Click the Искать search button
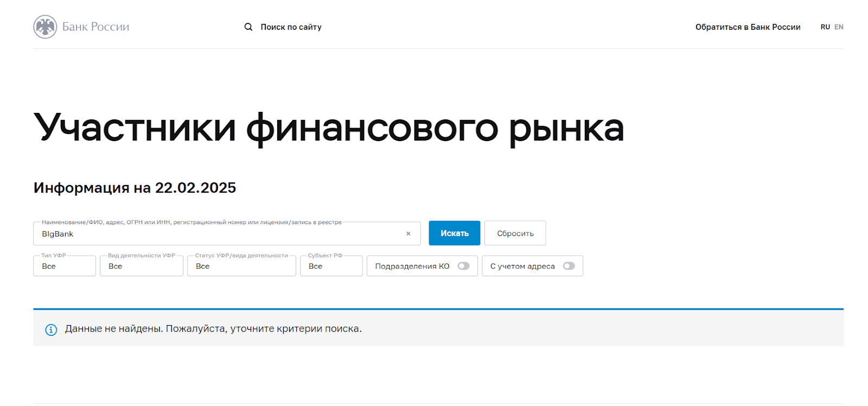Viewport: 868px width, 406px height. [455, 233]
